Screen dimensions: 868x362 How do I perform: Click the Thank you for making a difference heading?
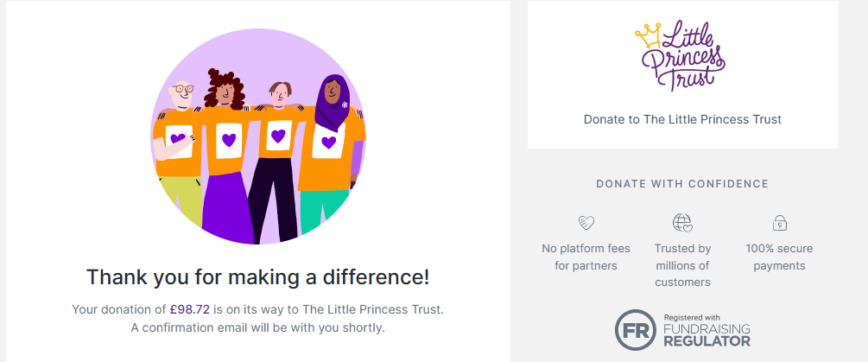click(x=258, y=276)
